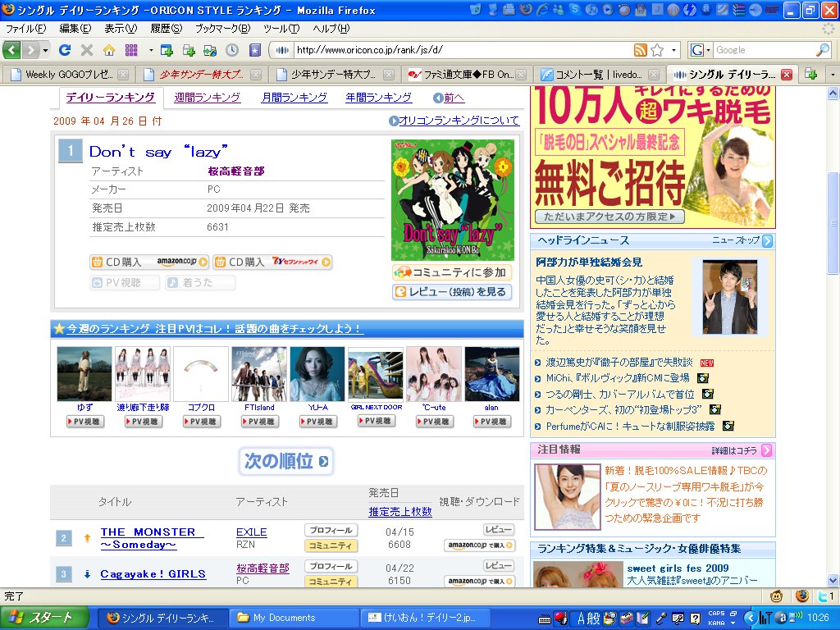Open the けいおん！デイリー-2.jp taskbar item
The width and height of the screenshot is (840, 630).
click(425, 618)
